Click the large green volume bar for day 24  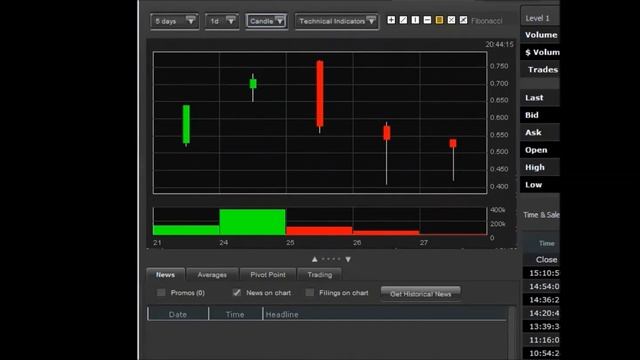coord(253,222)
